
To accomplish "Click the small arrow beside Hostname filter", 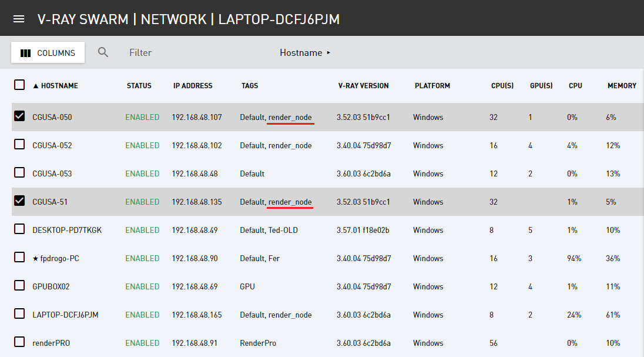I will [x=328, y=53].
